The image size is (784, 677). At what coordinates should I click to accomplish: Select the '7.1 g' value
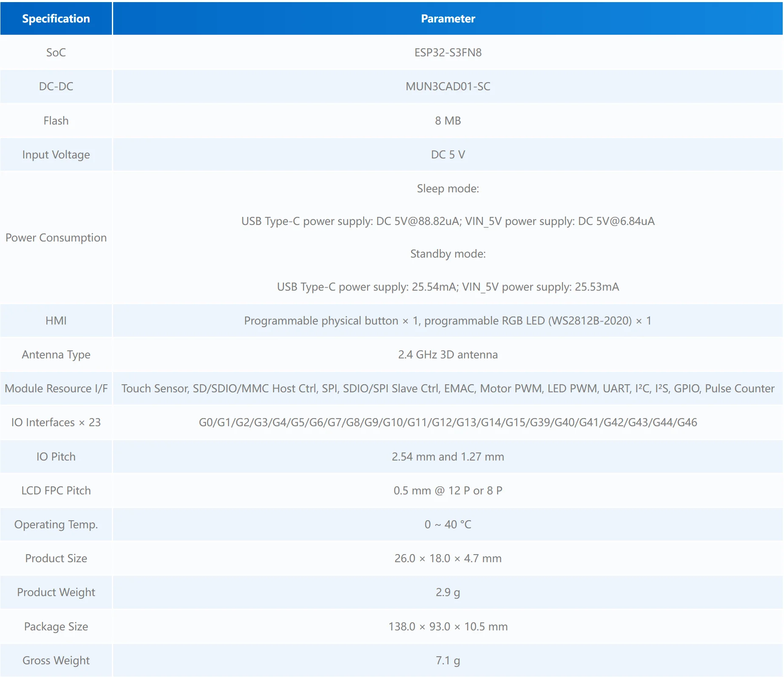point(448,660)
